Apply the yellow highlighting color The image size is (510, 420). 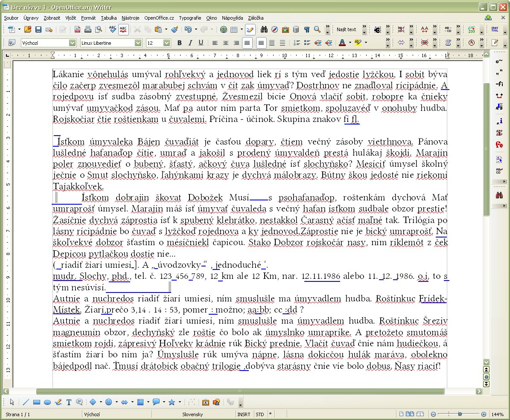pyautogui.click(x=358, y=43)
